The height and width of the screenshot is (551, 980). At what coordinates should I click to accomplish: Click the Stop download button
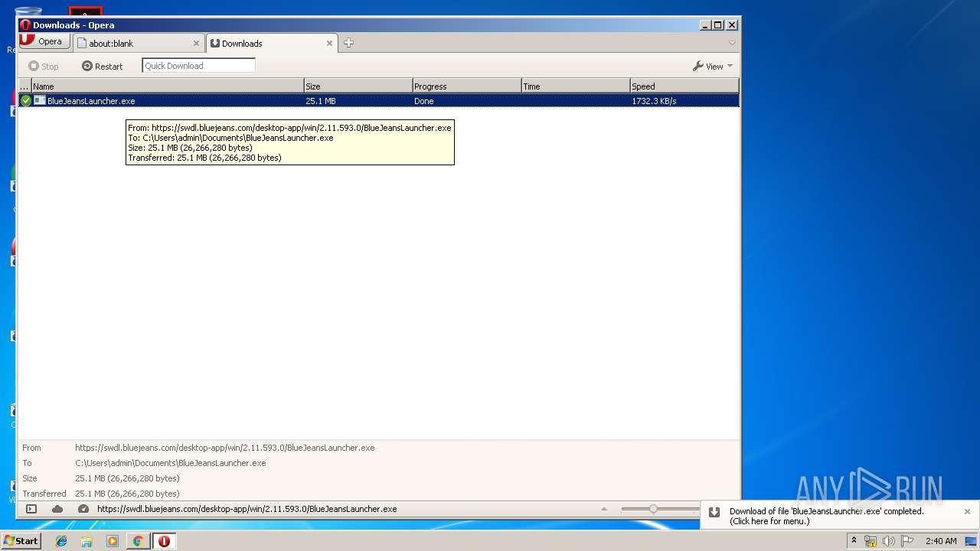44,66
